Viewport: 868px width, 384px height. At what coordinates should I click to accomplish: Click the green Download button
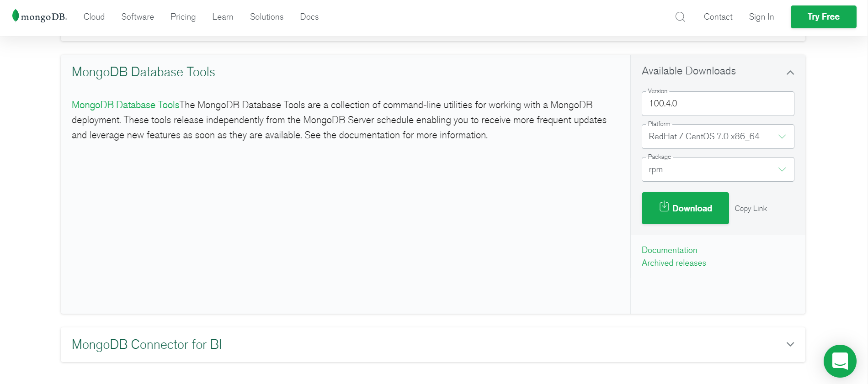click(685, 208)
